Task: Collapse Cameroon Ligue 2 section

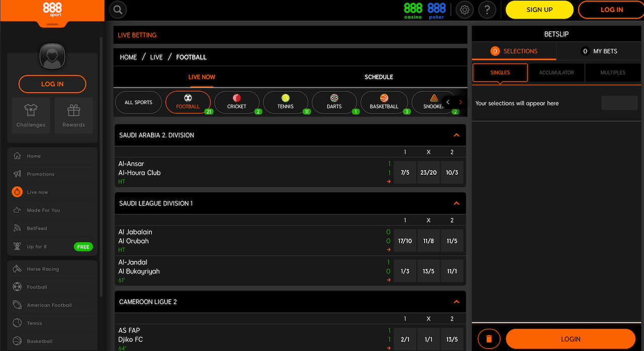Action: [456, 302]
